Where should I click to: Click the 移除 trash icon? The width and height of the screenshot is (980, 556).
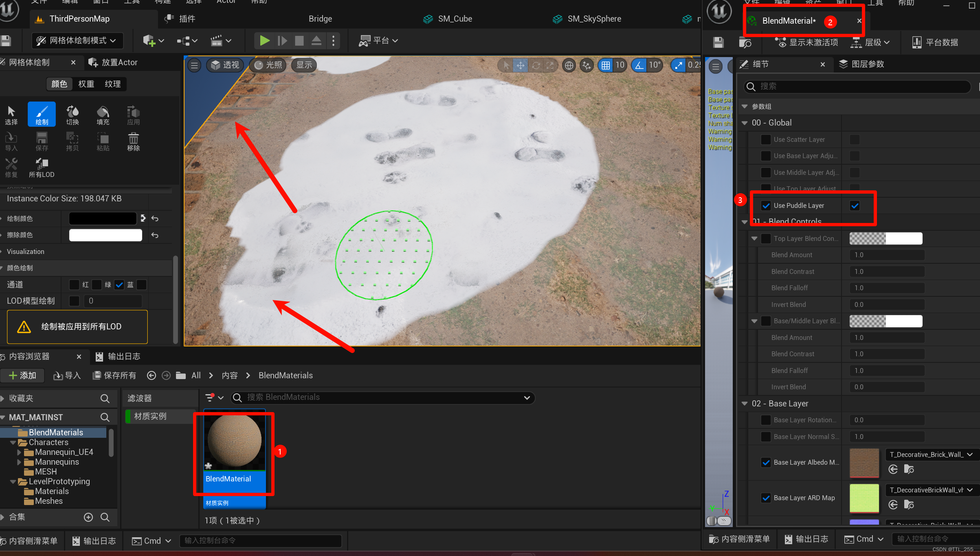coord(133,141)
